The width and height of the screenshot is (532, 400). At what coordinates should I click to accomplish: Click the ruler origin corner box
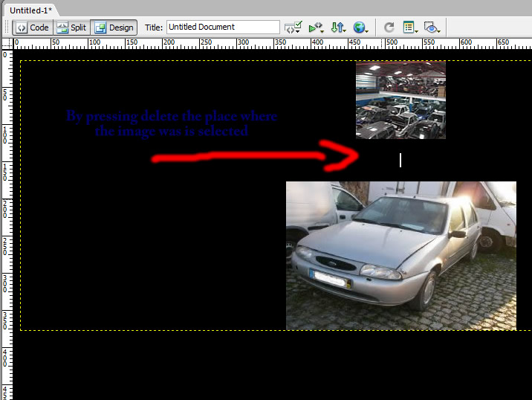tap(5, 43)
